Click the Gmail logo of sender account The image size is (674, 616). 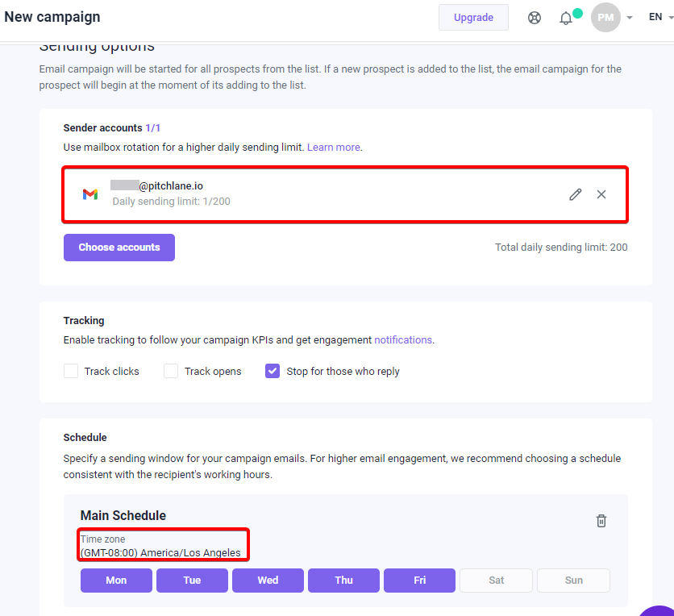(x=90, y=194)
